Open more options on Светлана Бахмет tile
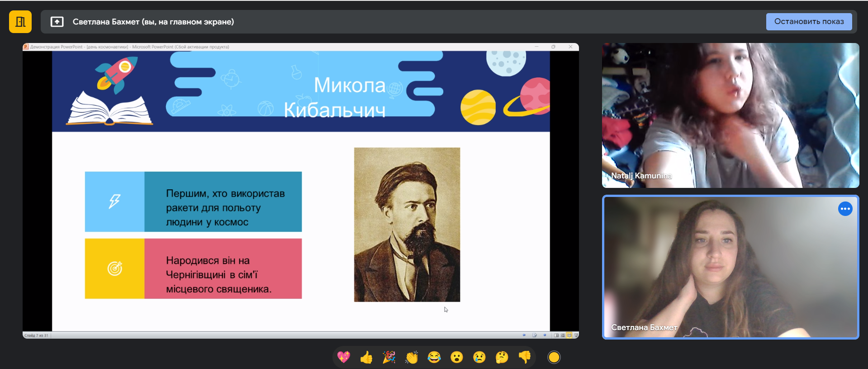Screen dimensions: 868x369 pyautogui.click(x=845, y=209)
